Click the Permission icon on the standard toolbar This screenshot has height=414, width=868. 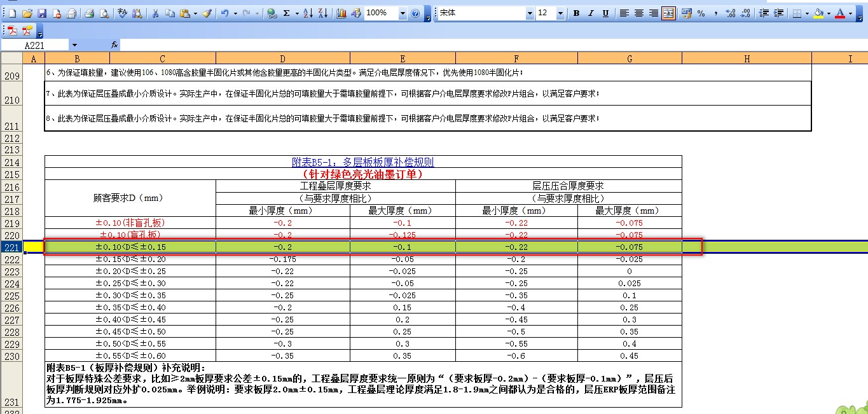57,13
